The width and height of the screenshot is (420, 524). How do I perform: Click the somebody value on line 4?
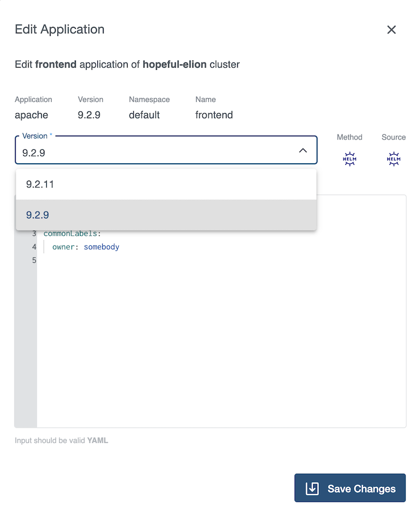101,247
